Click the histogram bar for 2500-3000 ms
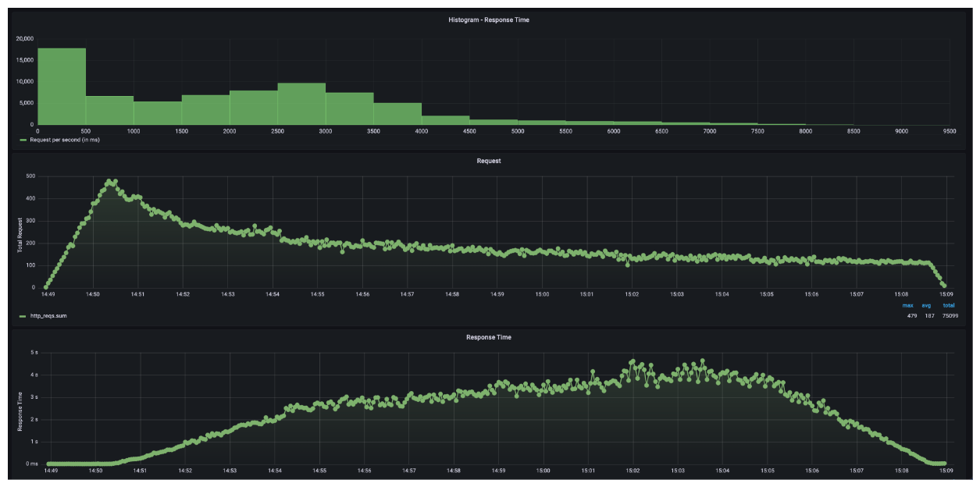Screen dimensions: 980x487 pos(301,104)
